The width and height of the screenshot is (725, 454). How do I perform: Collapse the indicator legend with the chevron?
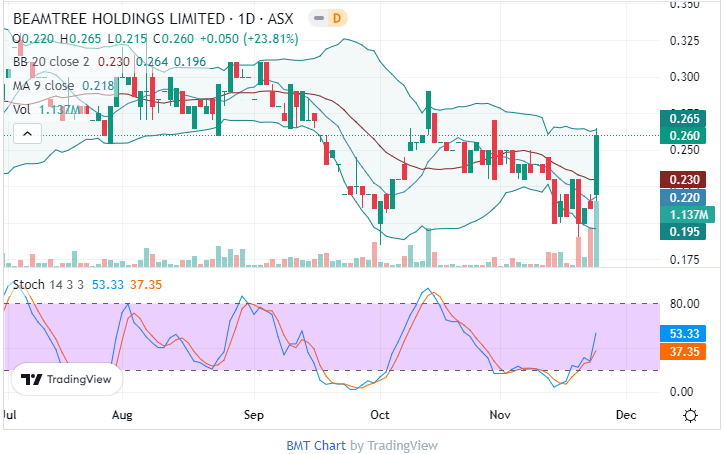pos(27,133)
